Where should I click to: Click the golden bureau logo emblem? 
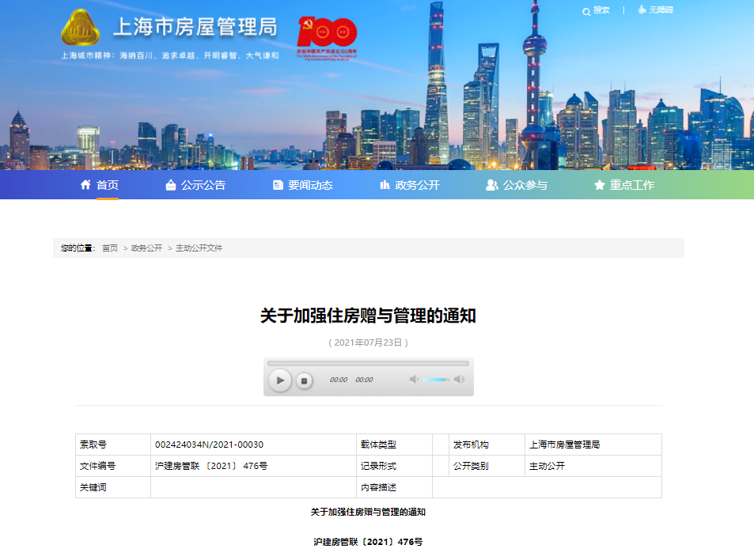coord(81,28)
